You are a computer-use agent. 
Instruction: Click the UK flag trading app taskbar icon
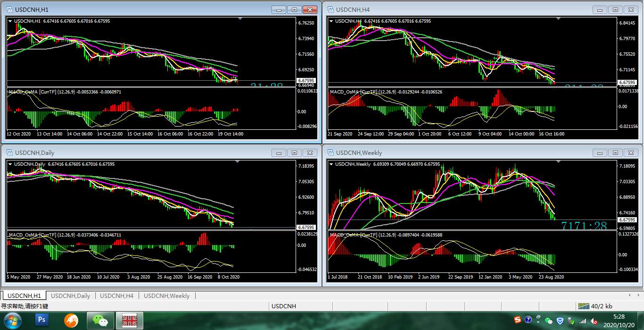point(129,321)
